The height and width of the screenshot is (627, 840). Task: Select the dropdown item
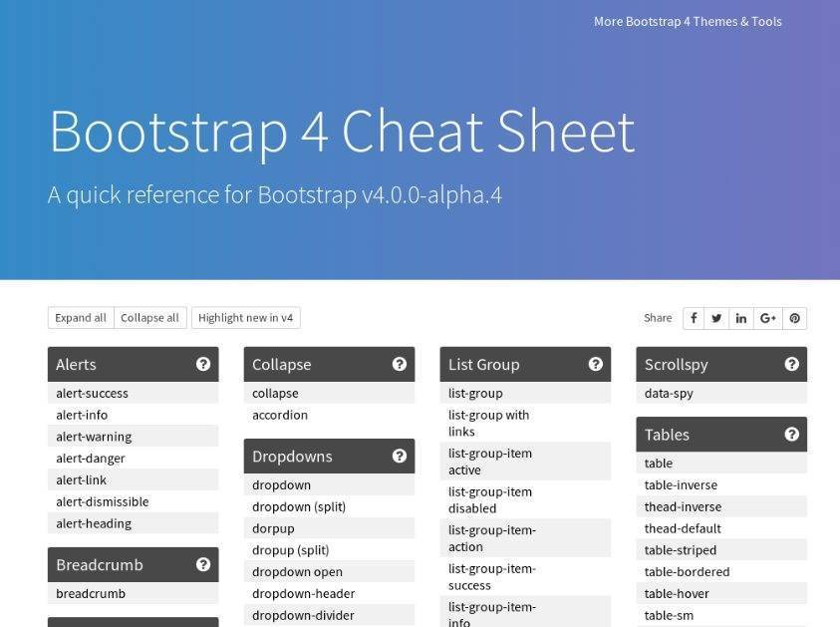tap(329, 484)
